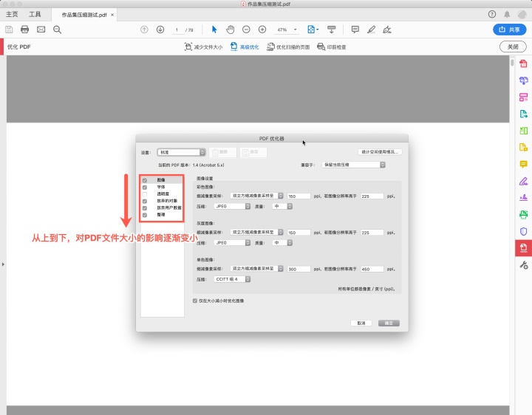Select the arrow Selection tool
The height and width of the screenshot is (415, 532).
214,30
